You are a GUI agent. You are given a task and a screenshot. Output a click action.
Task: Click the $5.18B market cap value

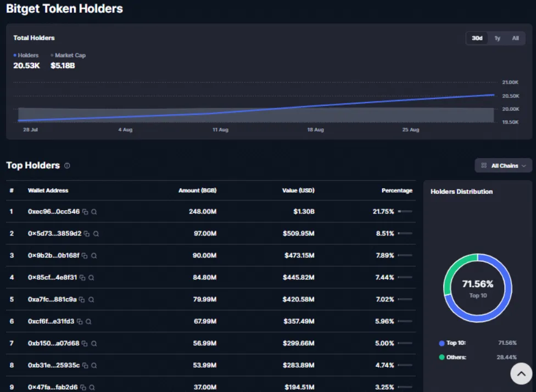[x=63, y=66]
